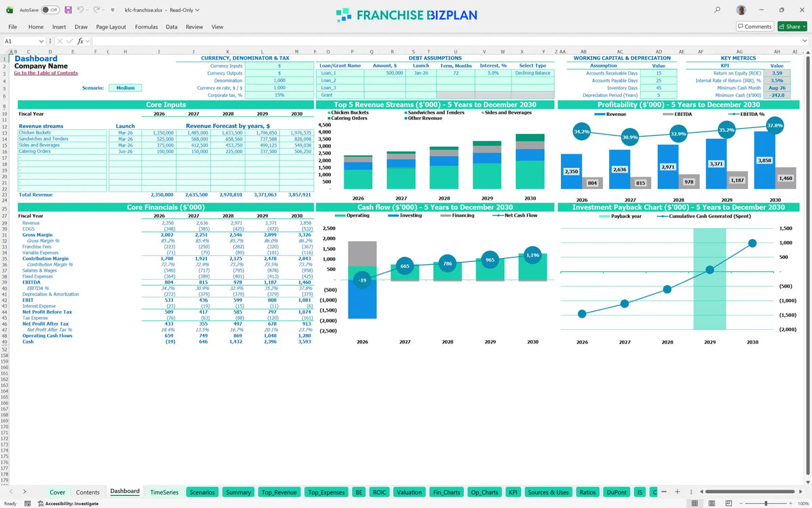Image resolution: width=812 pixels, height=508 pixels.
Task: Click the Corporate tax 15% cell
Action: (279, 95)
